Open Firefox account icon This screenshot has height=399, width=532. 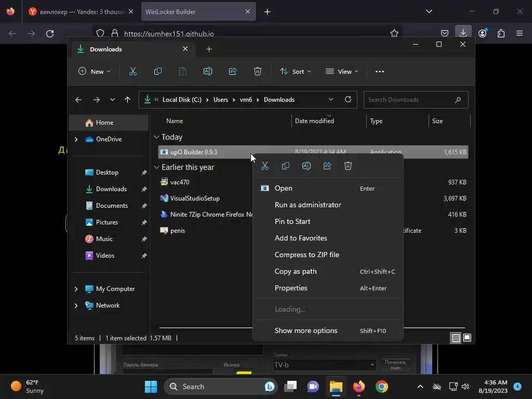click(x=482, y=33)
